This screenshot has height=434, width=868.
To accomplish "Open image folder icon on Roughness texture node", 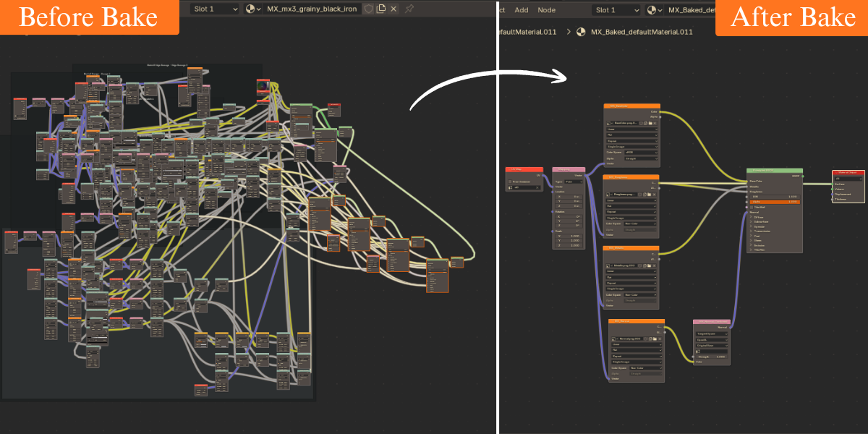I will 649,195.
